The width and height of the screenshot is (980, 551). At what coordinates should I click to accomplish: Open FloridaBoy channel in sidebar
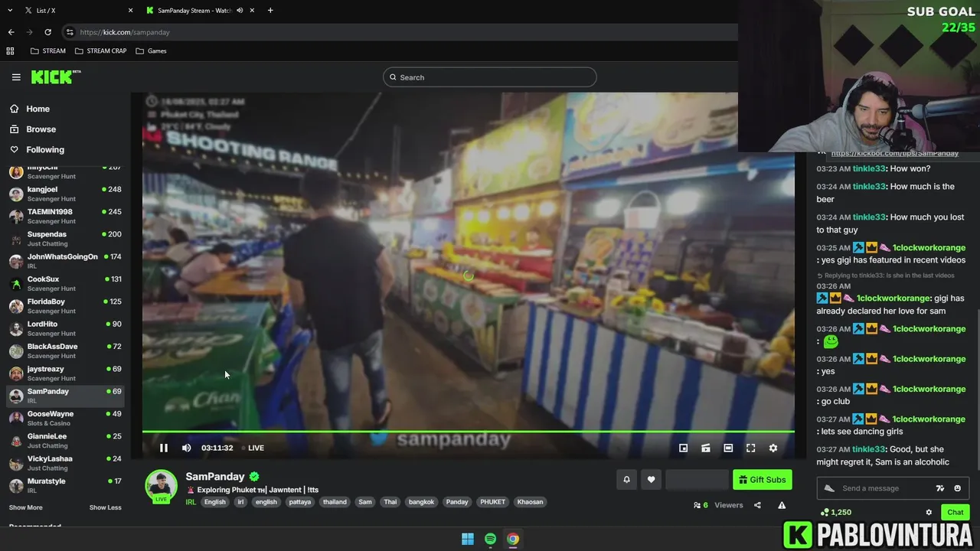click(65, 306)
